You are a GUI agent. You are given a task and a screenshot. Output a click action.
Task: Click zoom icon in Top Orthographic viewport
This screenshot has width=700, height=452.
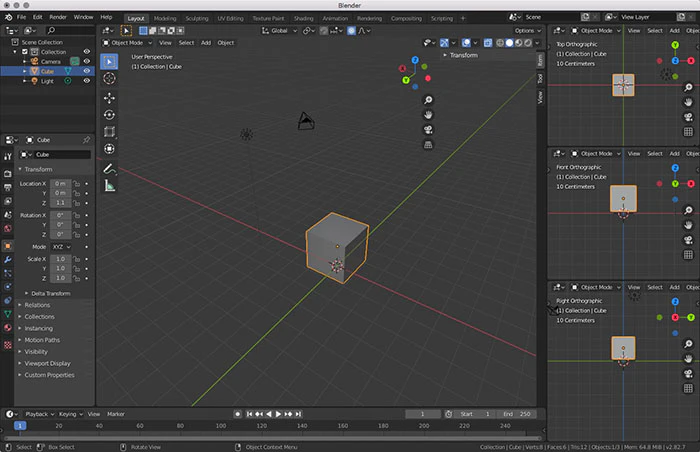click(x=688, y=88)
